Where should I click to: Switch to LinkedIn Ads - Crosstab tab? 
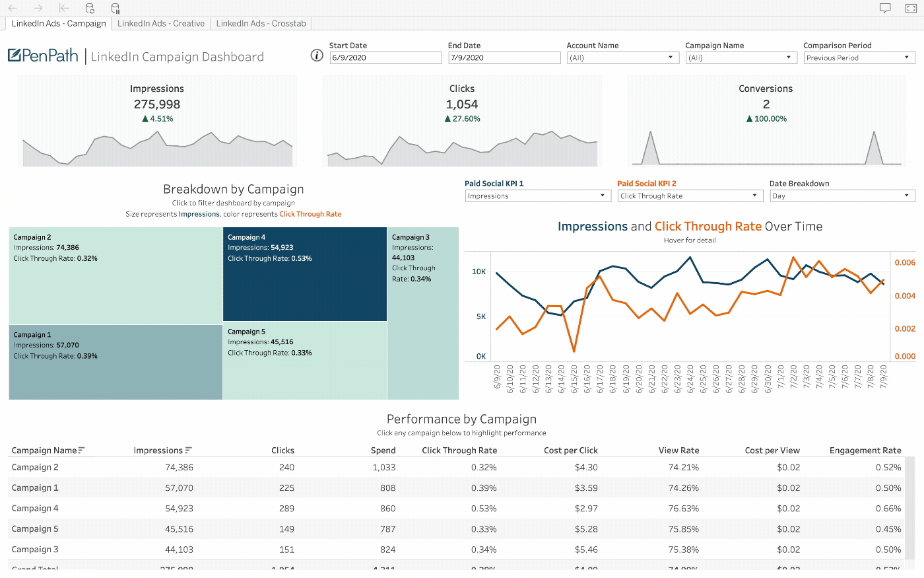261,23
